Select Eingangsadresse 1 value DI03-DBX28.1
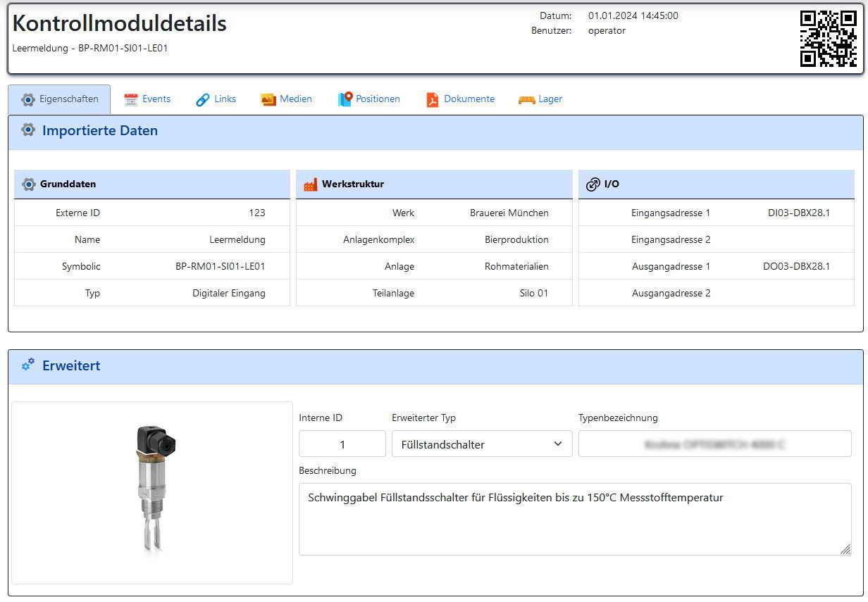Screen dimensions: 868x602 [x=799, y=213]
